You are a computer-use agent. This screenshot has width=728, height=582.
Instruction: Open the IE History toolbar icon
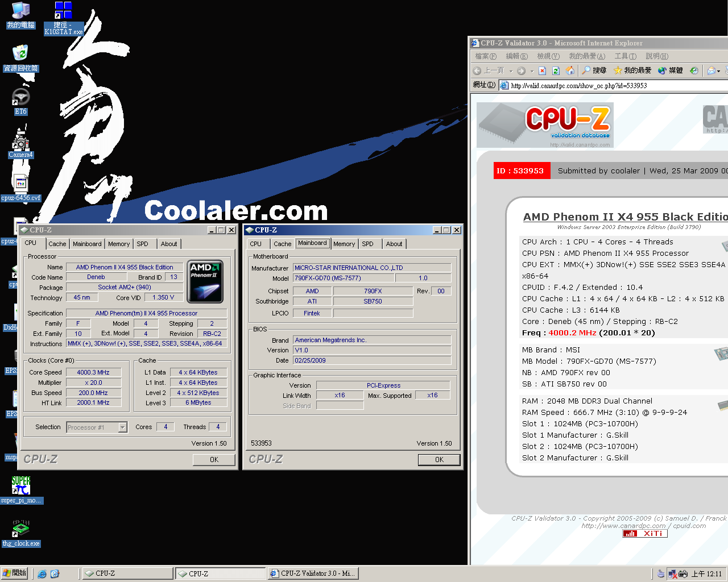(x=694, y=70)
